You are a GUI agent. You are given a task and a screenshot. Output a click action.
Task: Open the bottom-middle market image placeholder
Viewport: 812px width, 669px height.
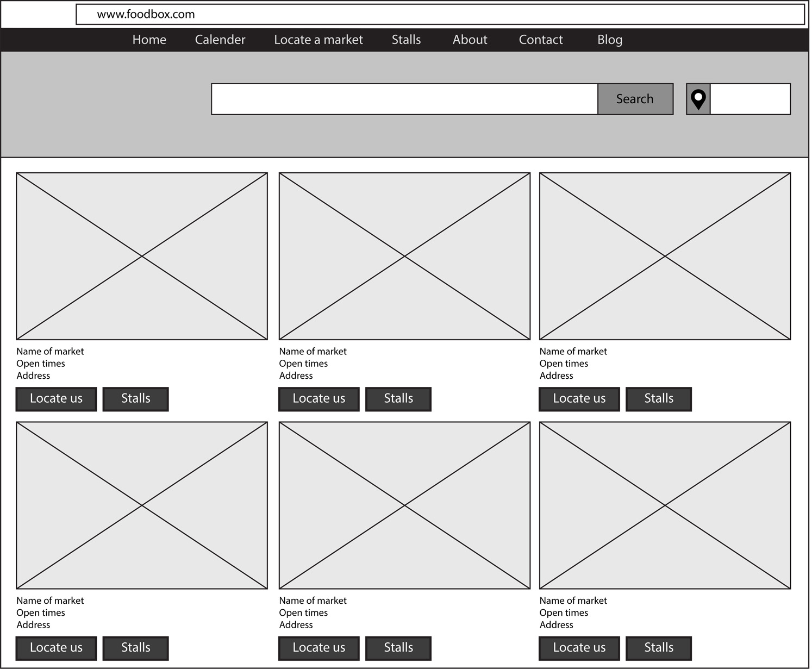click(404, 505)
